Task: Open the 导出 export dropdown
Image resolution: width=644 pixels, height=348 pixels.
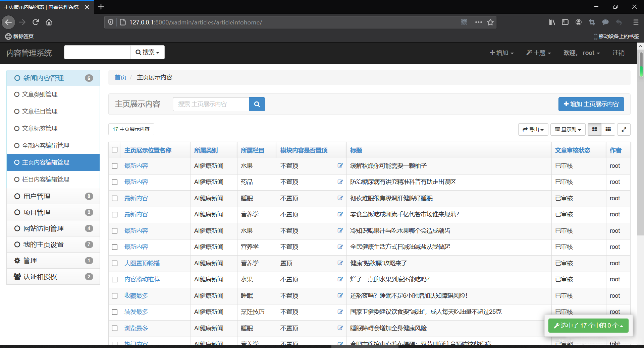Action: [533, 129]
